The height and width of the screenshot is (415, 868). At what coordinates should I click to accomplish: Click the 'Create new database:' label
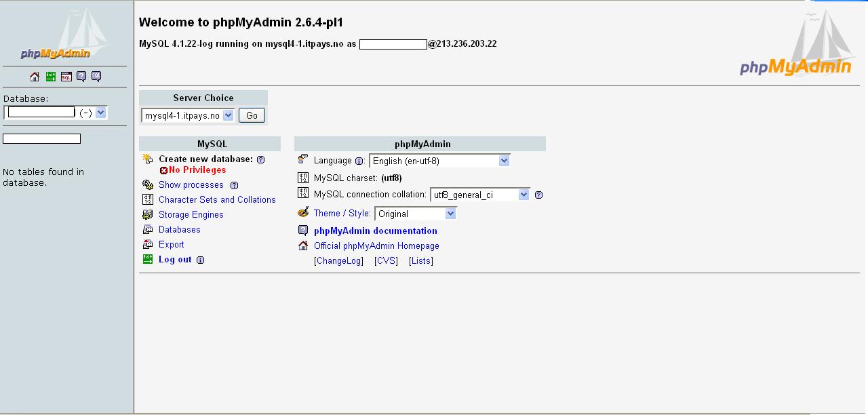coord(205,159)
